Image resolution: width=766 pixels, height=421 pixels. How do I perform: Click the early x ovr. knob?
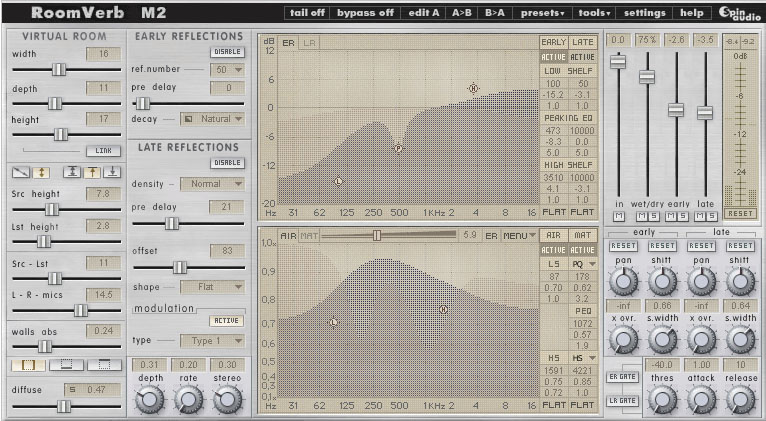pos(623,339)
